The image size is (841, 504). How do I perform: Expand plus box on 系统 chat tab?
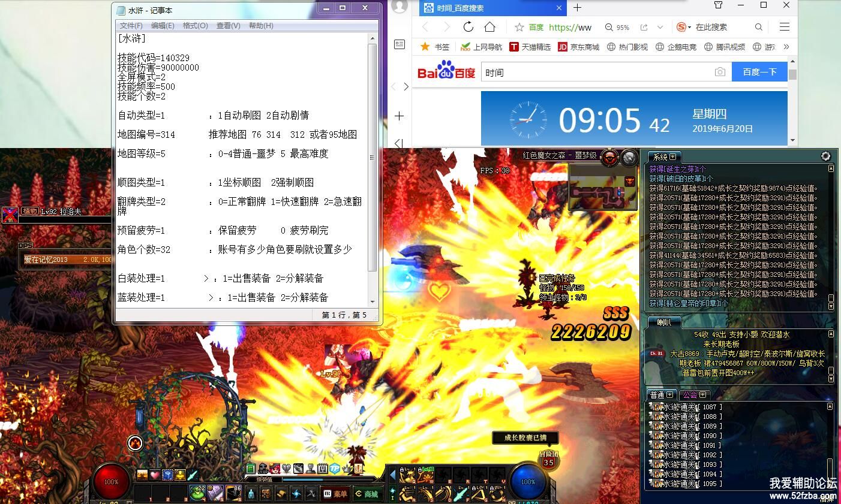click(x=673, y=156)
